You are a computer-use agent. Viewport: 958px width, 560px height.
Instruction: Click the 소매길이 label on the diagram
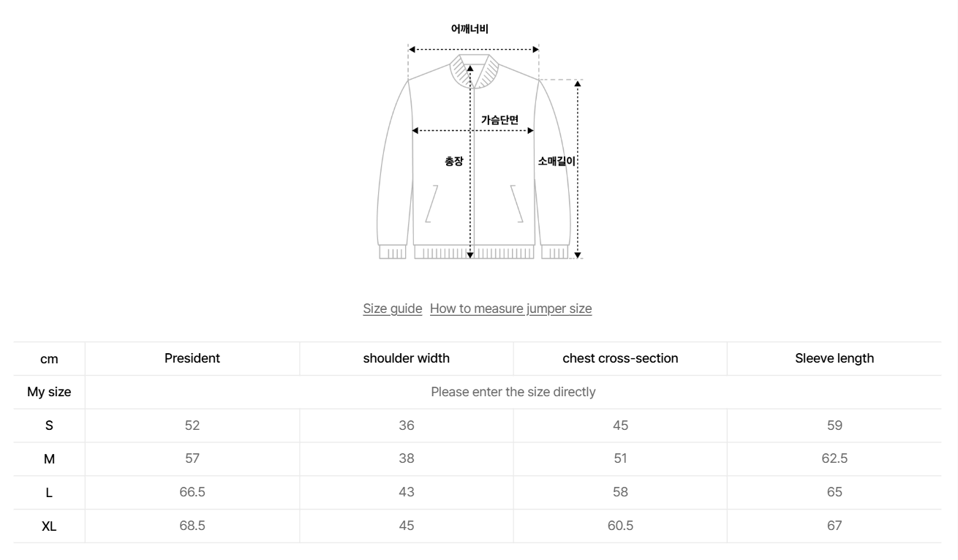557,161
